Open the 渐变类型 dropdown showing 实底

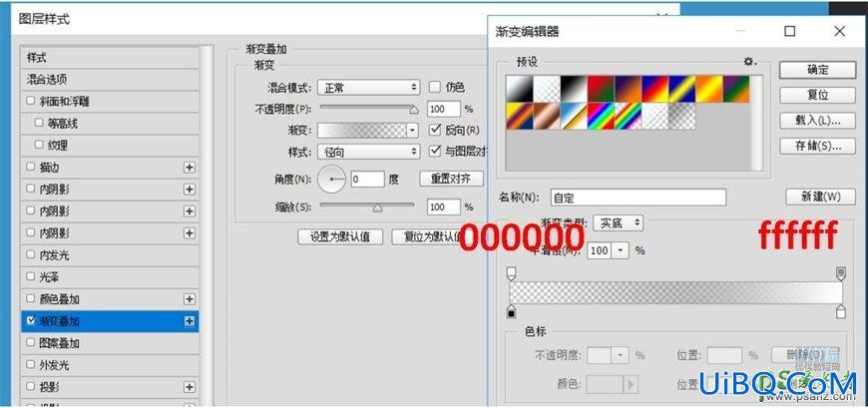click(619, 223)
